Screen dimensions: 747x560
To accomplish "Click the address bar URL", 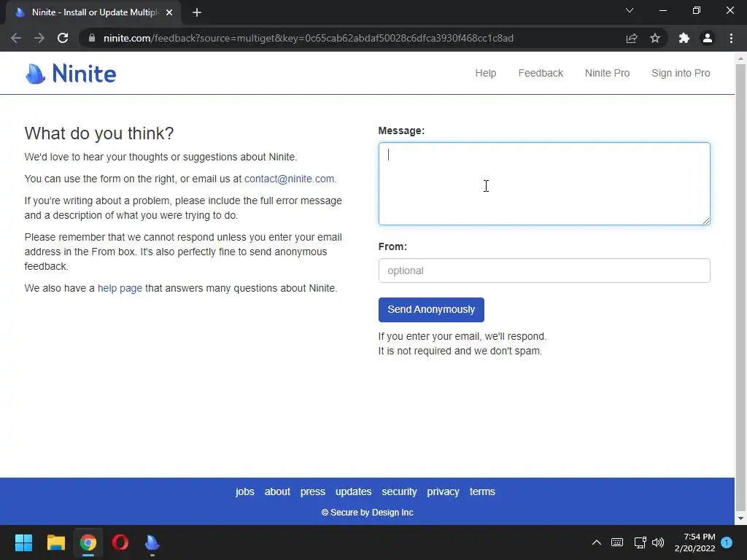I will click(x=309, y=38).
